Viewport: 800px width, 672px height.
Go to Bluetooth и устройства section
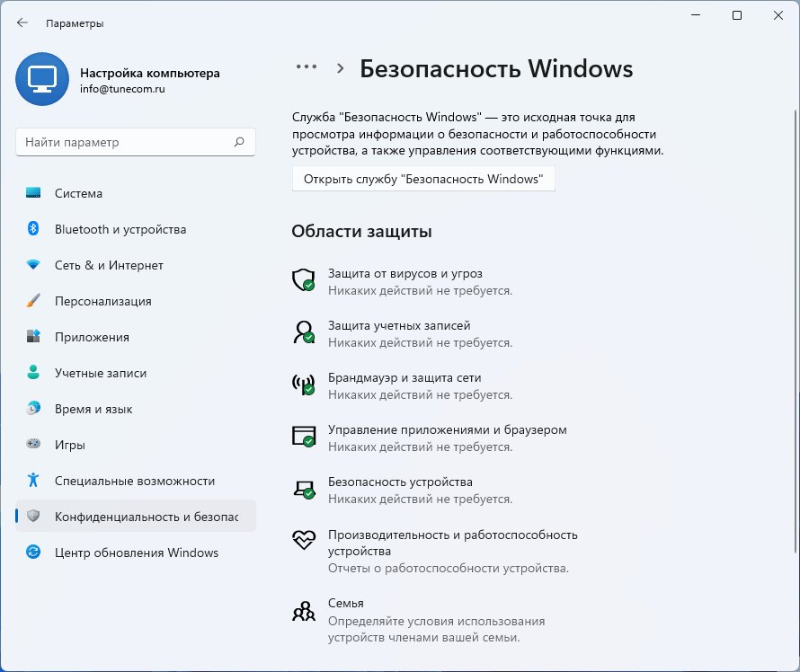click(x=120, y=229)
